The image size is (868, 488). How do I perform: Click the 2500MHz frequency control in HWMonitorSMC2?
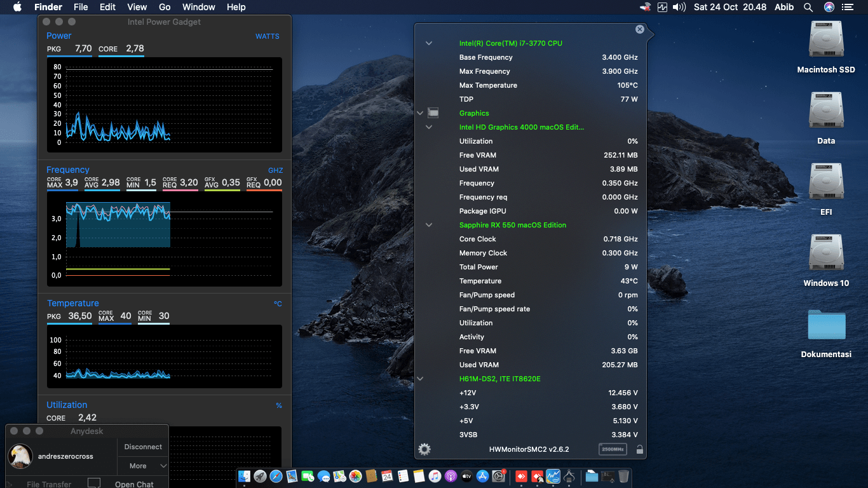coord(613,449)
